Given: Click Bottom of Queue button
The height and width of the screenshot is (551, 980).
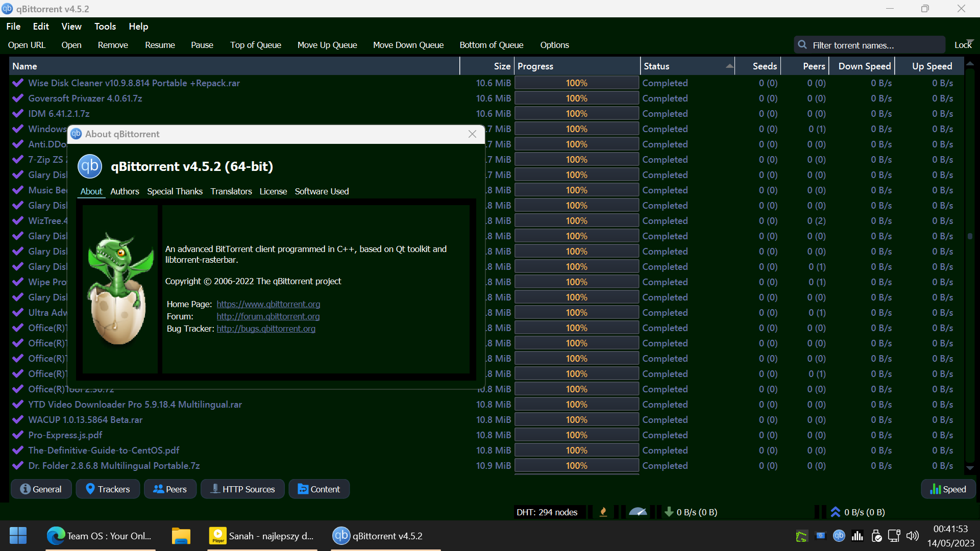Looking at the screenshot, I should point(492,45).
